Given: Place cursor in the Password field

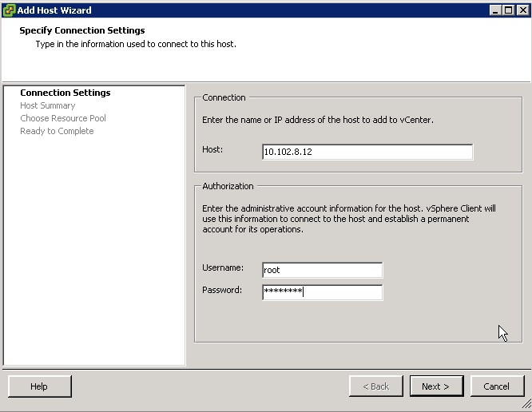Looking at the screenshot, I should pos(322,291).
